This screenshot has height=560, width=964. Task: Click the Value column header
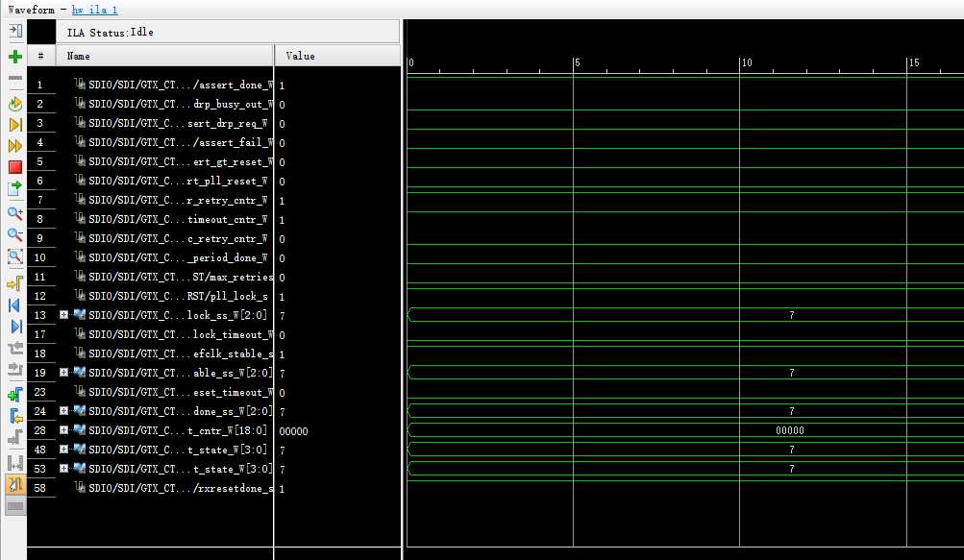pos(337,56)
